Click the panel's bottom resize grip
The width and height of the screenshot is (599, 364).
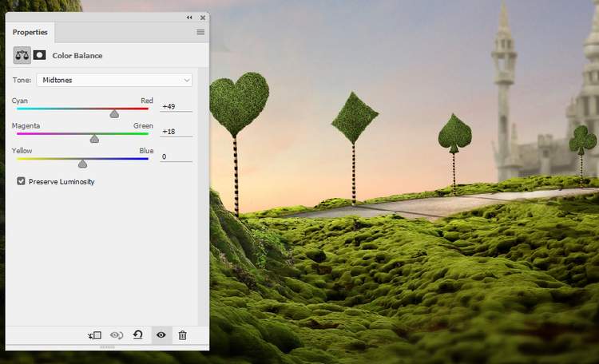[107, 347]
